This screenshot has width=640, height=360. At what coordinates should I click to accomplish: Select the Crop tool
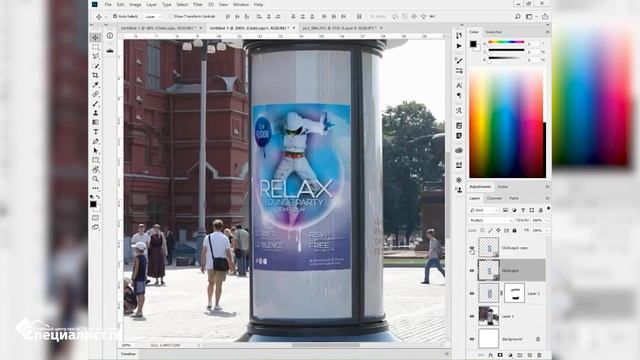point(96,75)
